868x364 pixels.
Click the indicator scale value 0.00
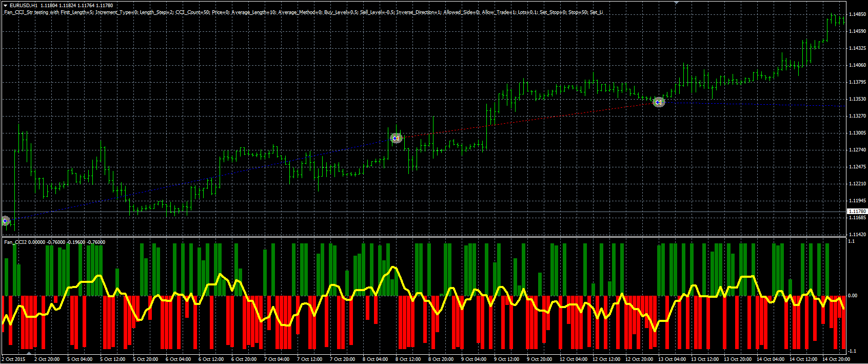[853, 296]
